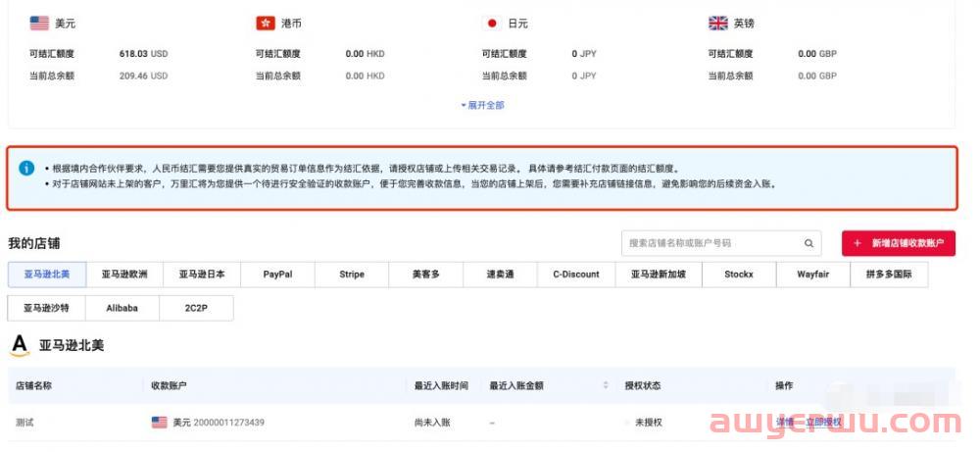The image size is (980, 452).
Task: Click the Hong Kong flag icon beside 港币
Action: (x=266, y=24)
